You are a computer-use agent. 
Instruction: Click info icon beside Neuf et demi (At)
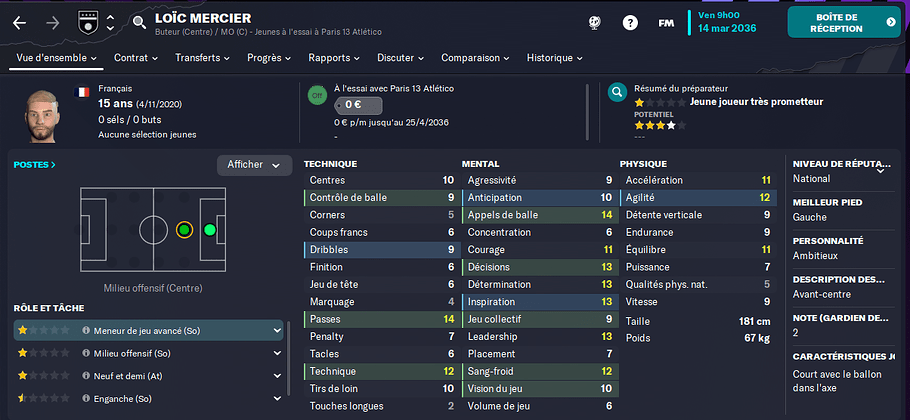[x=86, y=376]
